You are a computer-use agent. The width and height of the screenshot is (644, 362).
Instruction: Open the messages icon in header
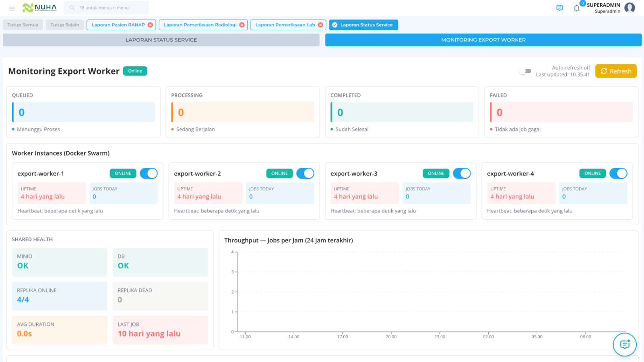click(x=559, y=8)
